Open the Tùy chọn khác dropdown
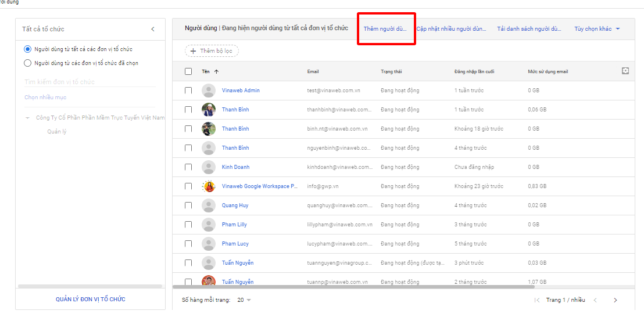Viewport: 644px width, 321px height. pyautogui.click(x=597, y=29)
